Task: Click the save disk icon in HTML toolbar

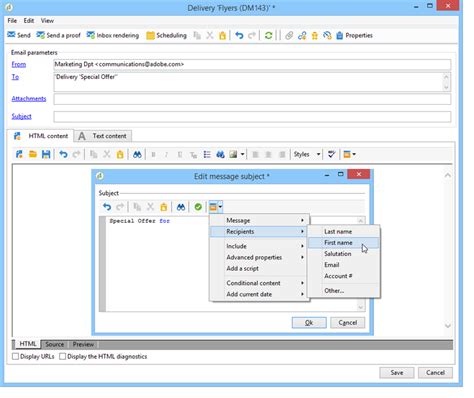Action: click(x=46, y=154)
